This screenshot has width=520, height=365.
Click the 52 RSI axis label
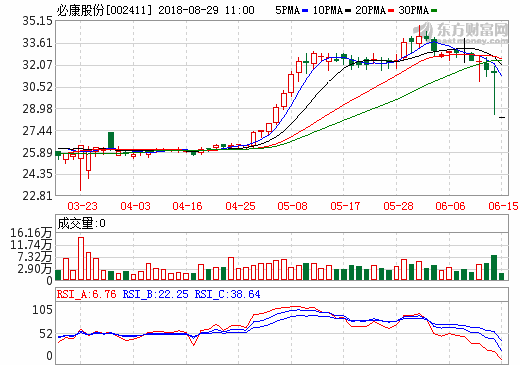pyautogui.click(x=46, y=334)
